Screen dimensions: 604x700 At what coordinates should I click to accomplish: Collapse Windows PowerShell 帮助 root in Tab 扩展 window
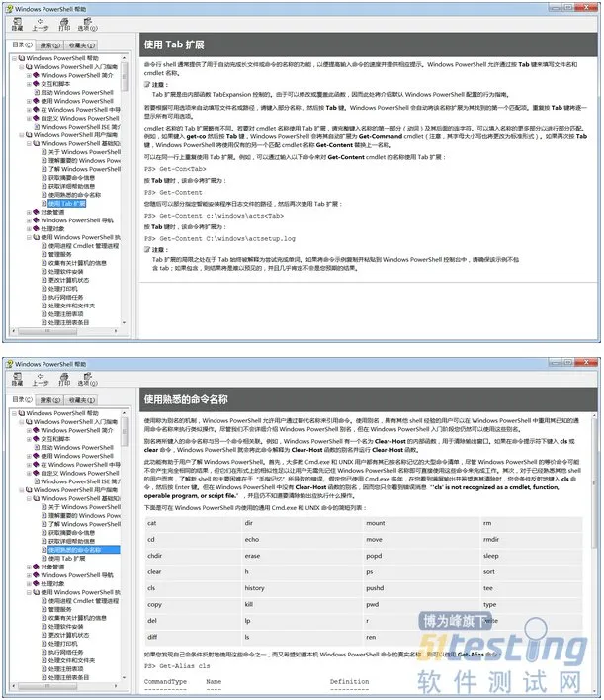(14, 58)
